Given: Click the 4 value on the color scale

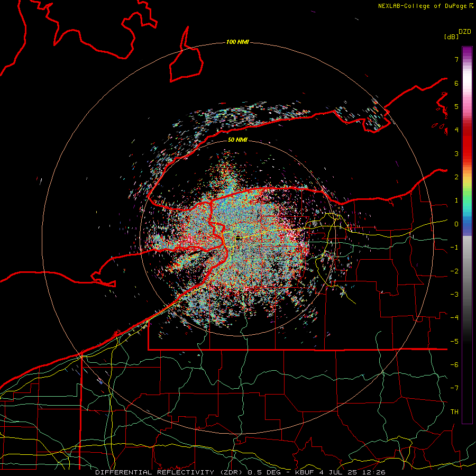Looking at the screenshot, I should (x=456, y=130).
